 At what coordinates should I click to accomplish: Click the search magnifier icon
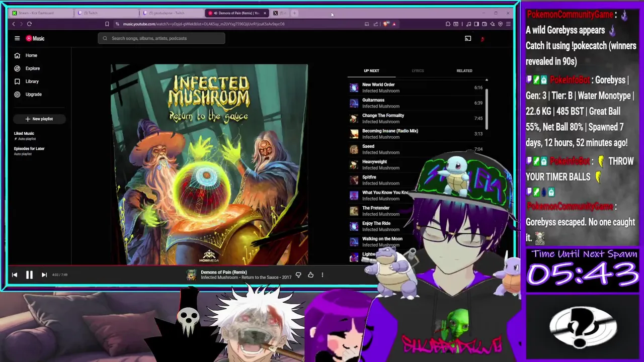pyautogui.click(x=105, y=38)
